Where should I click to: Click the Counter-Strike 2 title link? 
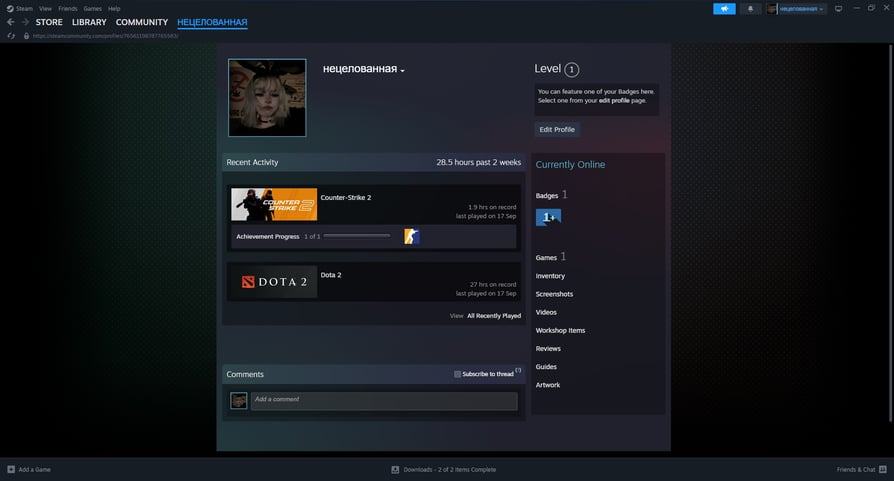coord(346,198)
